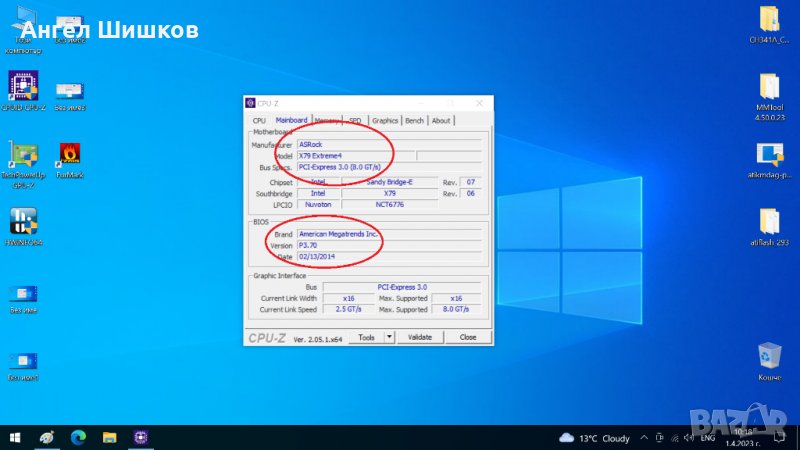
Task: Switch to the Graphics tab
Action: pos(385,121)
